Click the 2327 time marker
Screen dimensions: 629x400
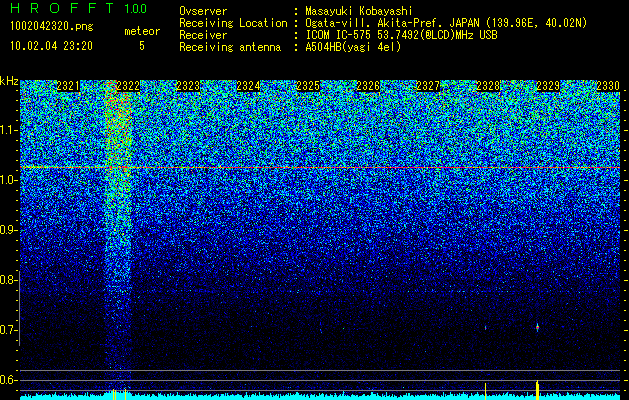[x=428, y=86]
